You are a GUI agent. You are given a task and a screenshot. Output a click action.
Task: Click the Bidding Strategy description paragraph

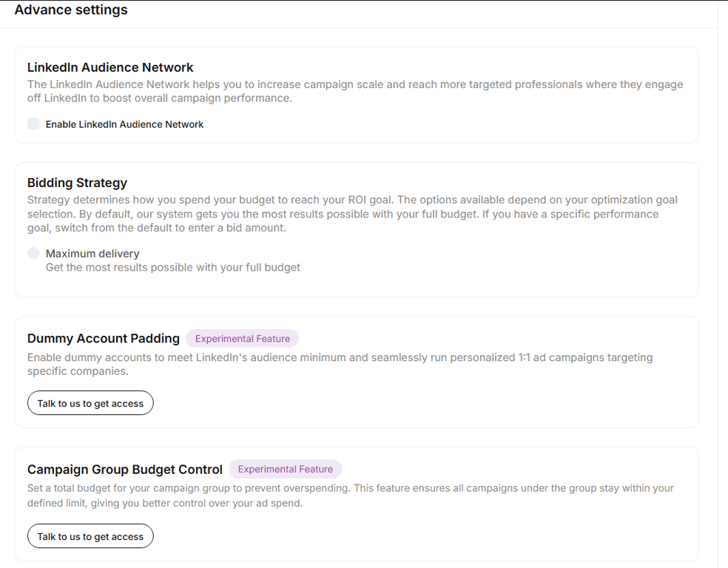[x=352, y=214]
